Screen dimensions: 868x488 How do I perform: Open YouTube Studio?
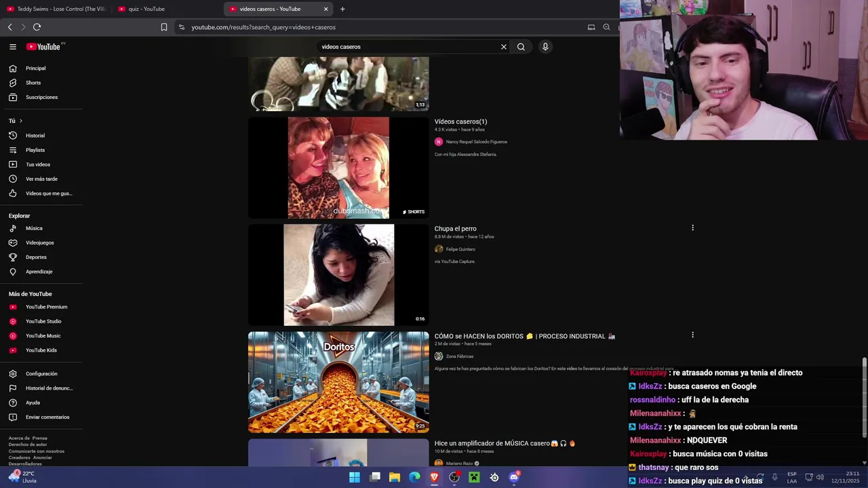pos(42,321)
